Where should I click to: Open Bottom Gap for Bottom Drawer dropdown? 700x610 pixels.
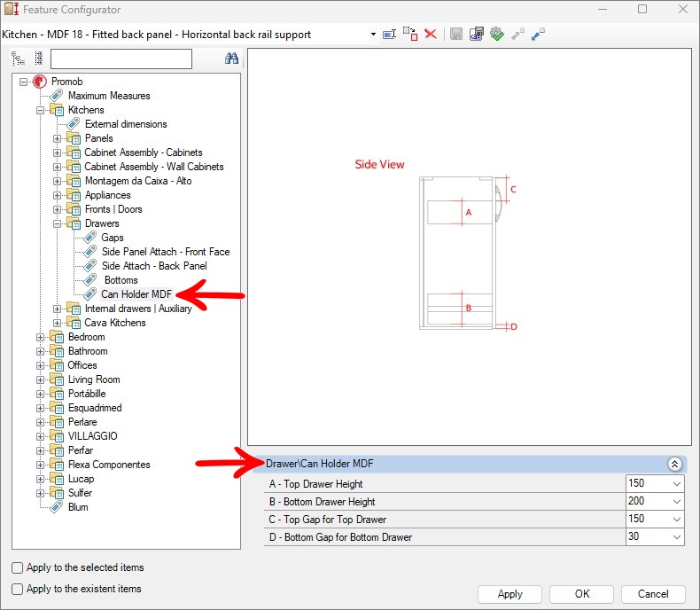click(x=677, y=536)
